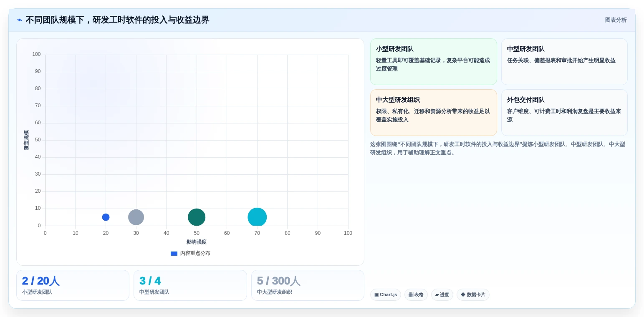
Task: Click the small blue bubble at 20
Action: coord(106,217)
